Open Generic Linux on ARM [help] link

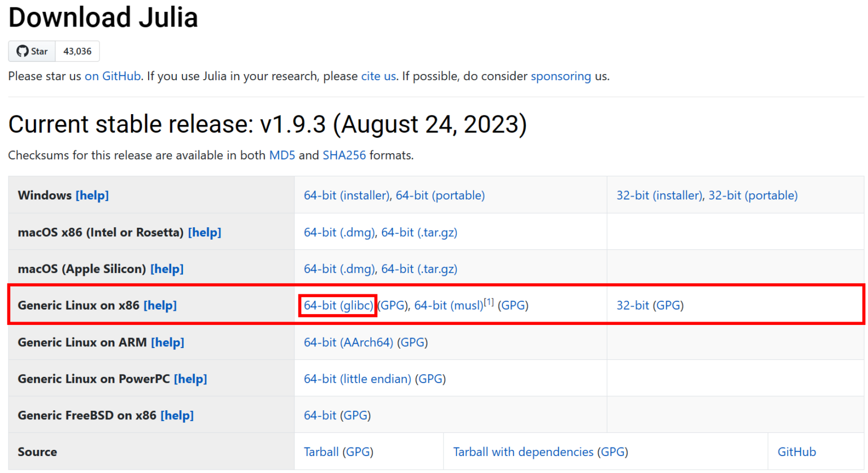pyautogui.click(x=167, y=342)
